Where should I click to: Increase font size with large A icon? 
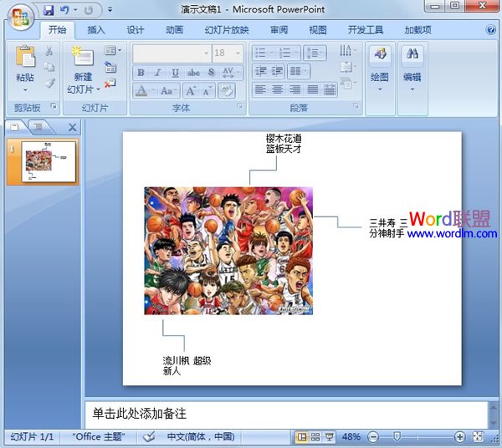point(191,91)
